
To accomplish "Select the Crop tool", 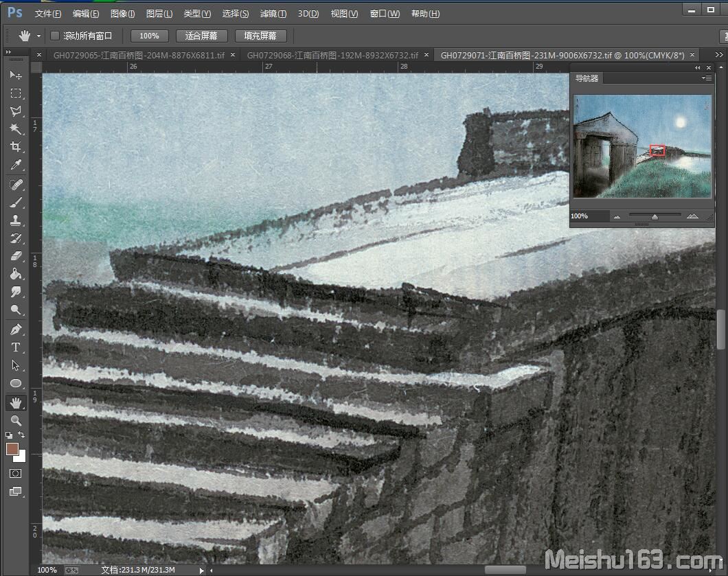I will click(x=16, y=147).
